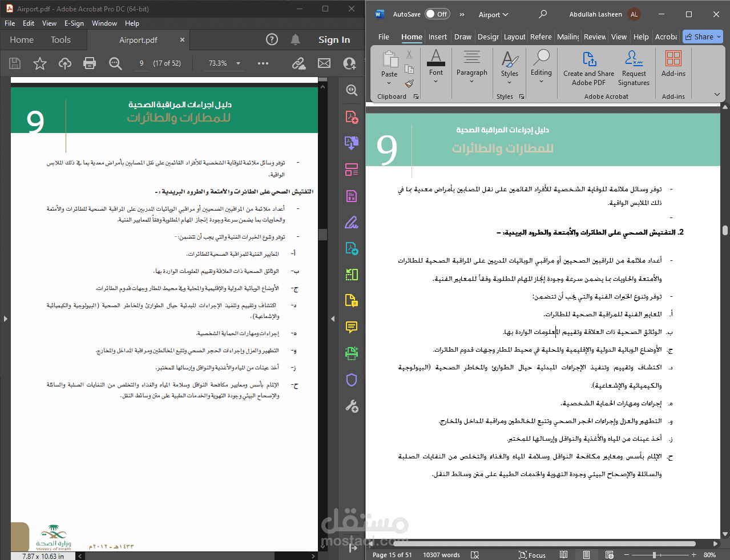Open Acrobat notifications bell
This screenshot has height=560, width=730.
point(295,39)
